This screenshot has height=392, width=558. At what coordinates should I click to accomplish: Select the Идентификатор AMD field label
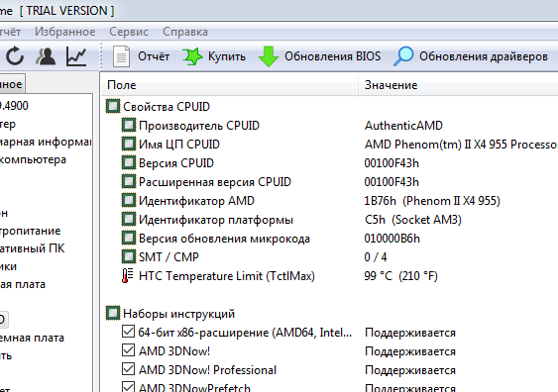(196, 201)
